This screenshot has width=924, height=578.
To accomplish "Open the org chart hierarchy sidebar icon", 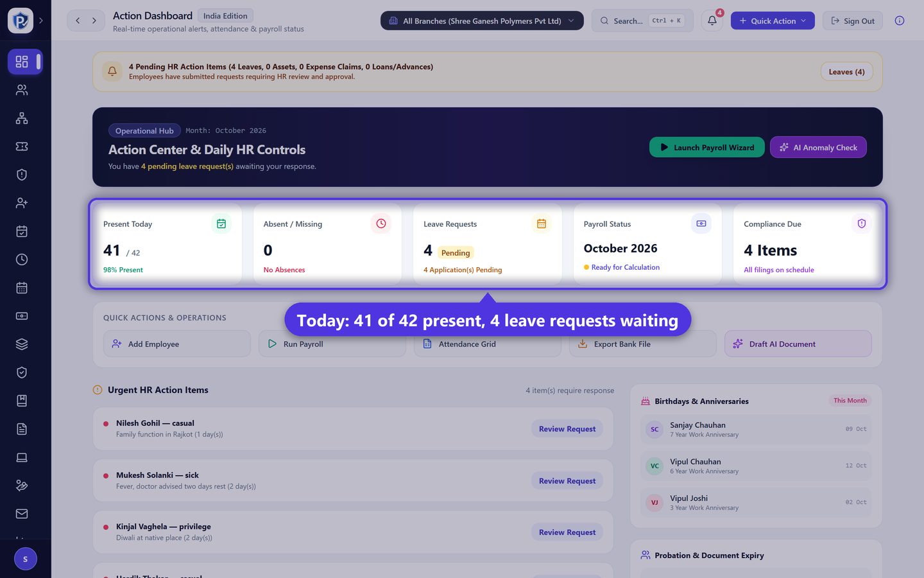I will (x=22, y=118).
